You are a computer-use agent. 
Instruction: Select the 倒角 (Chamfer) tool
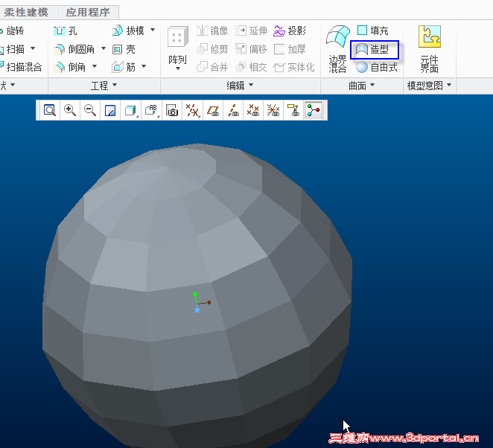tap(70, 67)
